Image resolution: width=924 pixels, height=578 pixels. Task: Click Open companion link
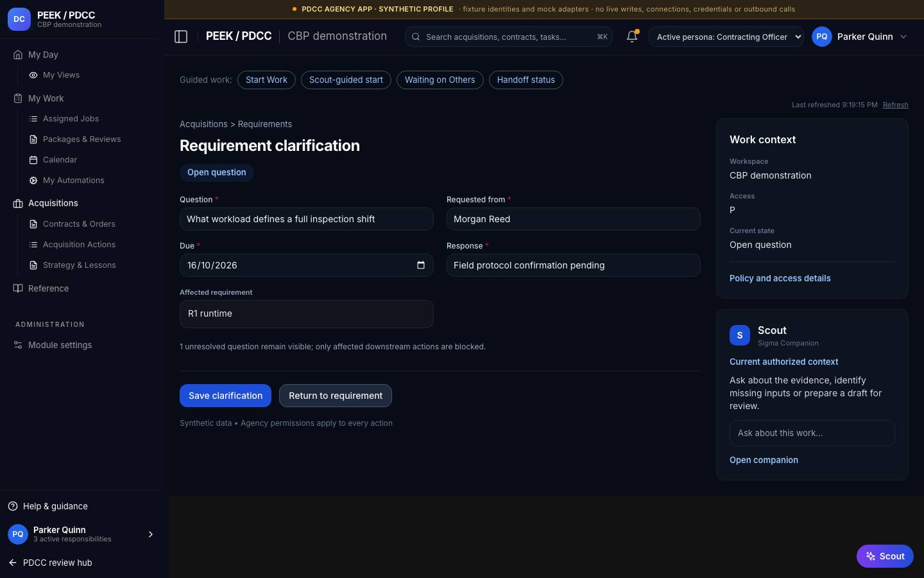click(x=764, y=460)
